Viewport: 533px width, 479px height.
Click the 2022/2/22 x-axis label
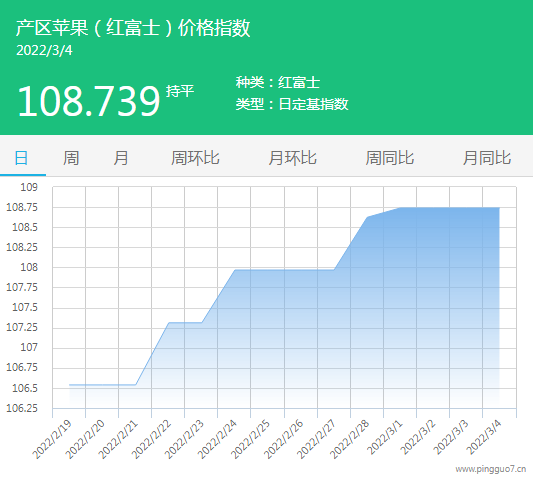[x=151, y=439]
